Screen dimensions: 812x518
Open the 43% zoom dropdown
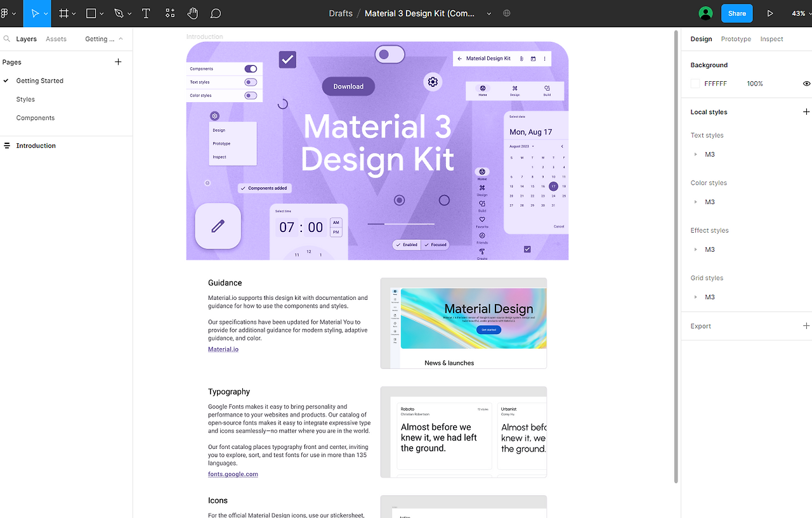801,13
